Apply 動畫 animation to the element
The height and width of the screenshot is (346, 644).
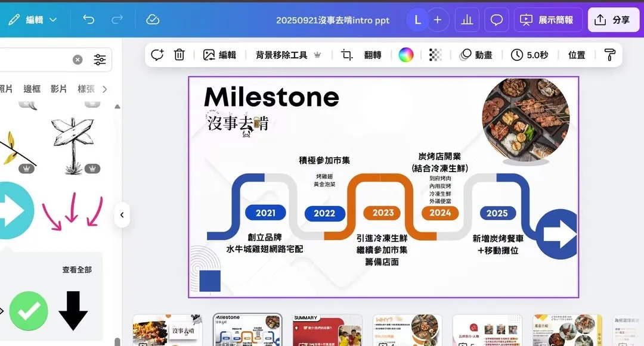click(477, 55)
